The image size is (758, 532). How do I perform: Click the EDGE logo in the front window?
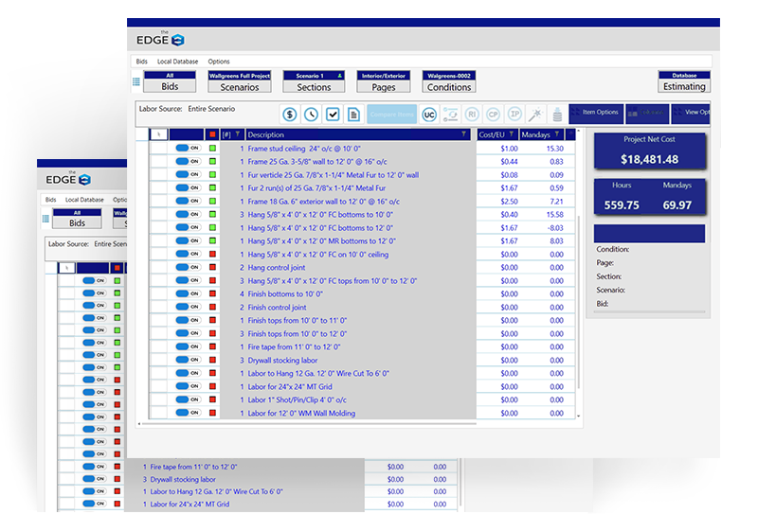pyautogui.click(x=160, y=40)
